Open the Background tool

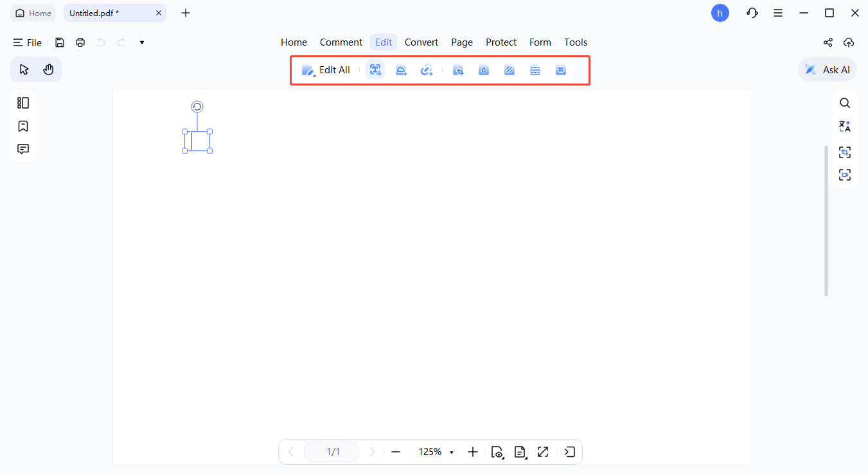click(509, 69)
